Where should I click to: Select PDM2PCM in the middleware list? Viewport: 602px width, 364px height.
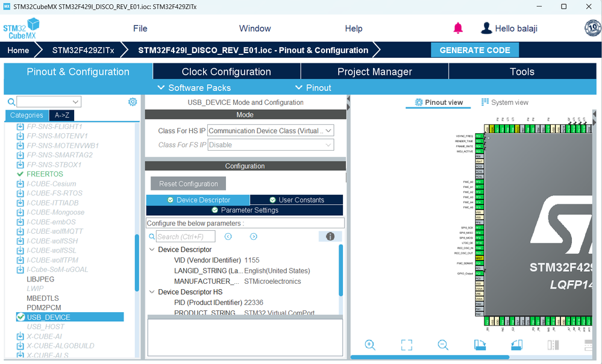(x=44, y=307)
